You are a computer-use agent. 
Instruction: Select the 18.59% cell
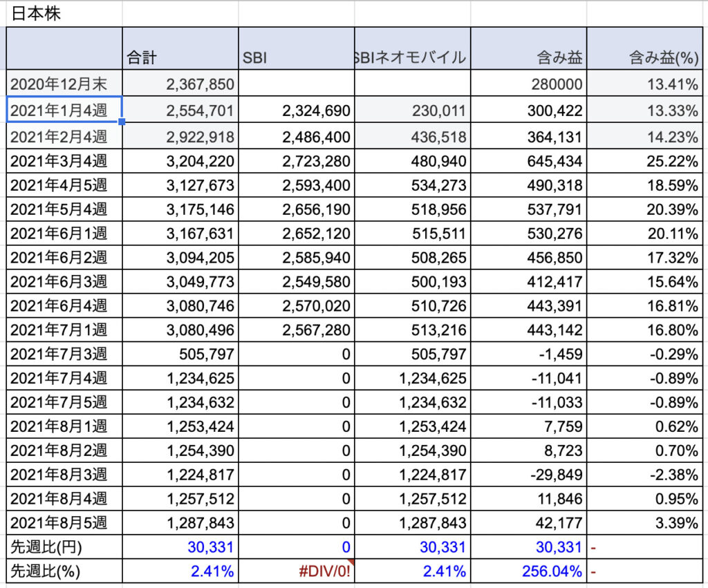(644, 185)
